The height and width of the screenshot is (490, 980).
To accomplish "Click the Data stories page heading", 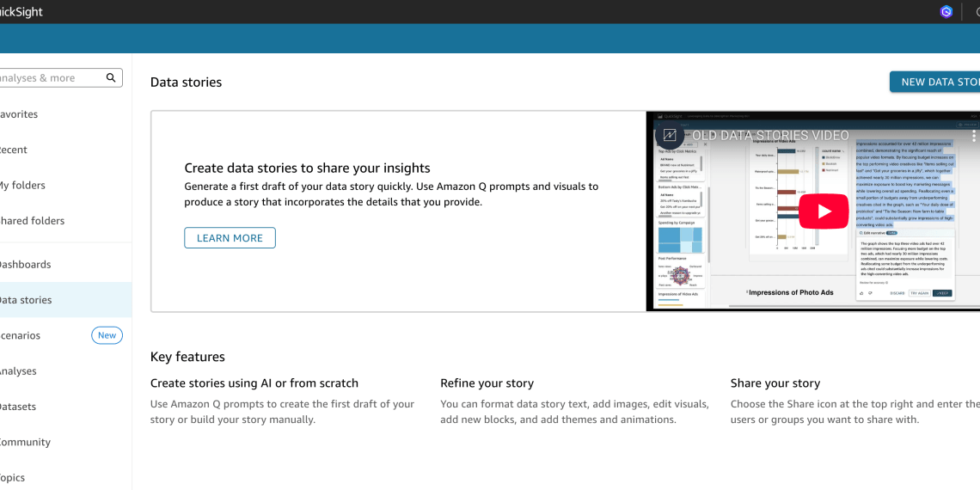I will click(187, 83).
